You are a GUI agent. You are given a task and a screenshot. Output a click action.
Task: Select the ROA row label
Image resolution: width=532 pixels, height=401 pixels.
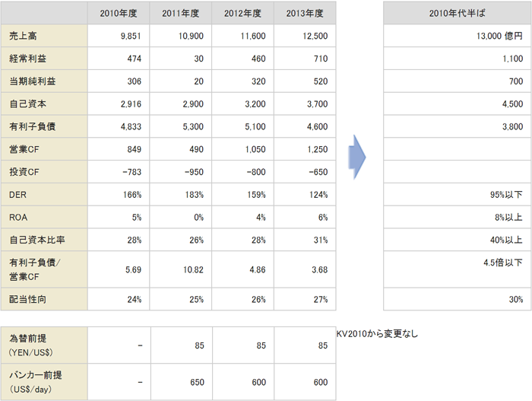[18, 218]
